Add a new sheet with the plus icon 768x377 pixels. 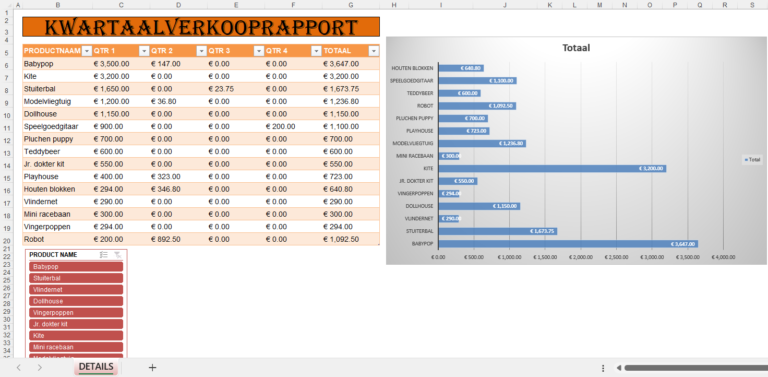click(152, 367)
